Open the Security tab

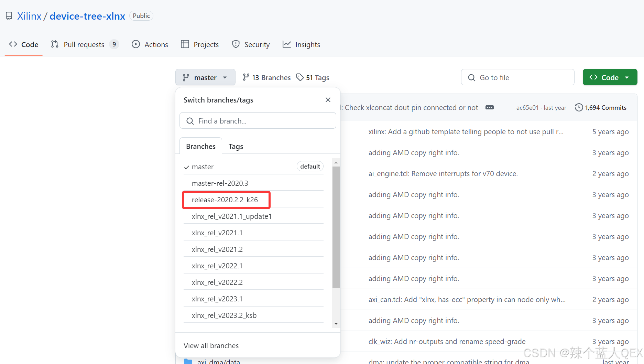[251, 44]
